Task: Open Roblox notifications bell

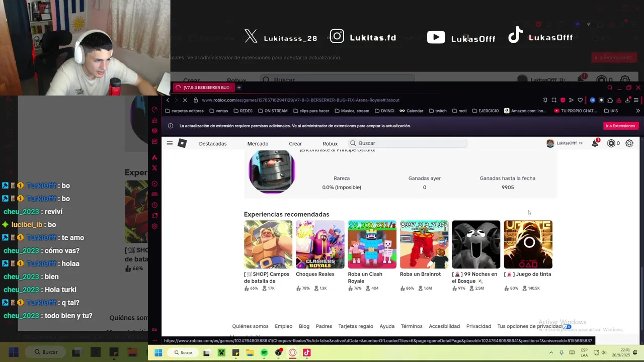Action: pos(595,143)
